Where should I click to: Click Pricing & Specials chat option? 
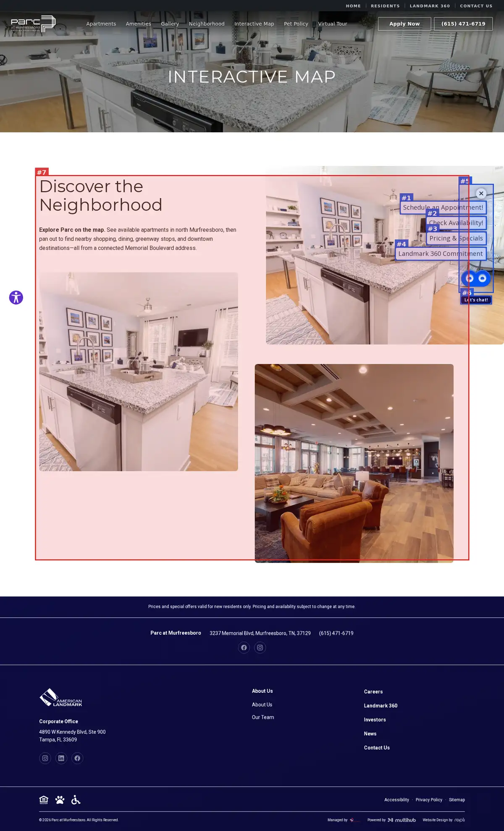click(x=456, y=238)
